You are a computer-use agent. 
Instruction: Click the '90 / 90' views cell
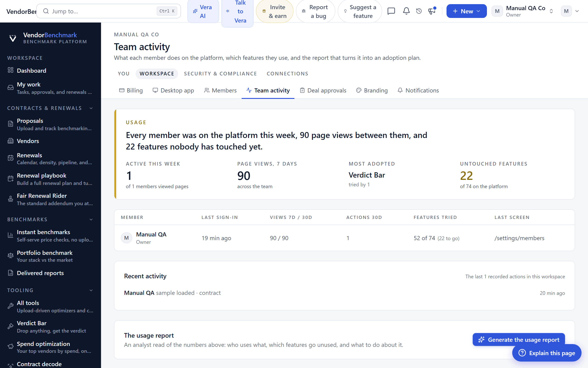[279, 238]
